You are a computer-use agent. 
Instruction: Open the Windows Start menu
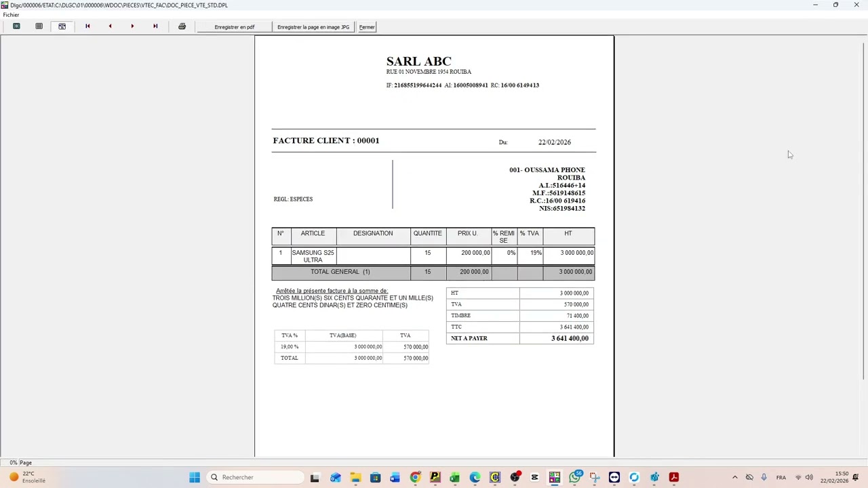195,477
